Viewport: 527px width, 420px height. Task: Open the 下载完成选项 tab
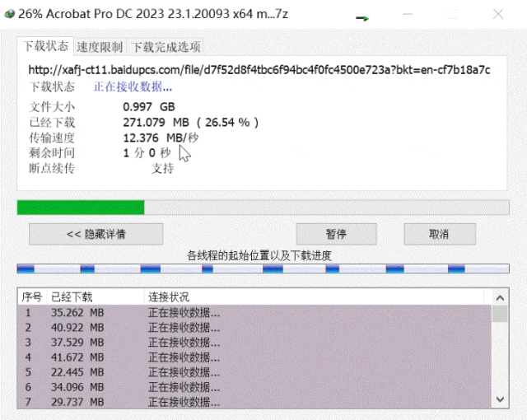(x=166, y=47)
